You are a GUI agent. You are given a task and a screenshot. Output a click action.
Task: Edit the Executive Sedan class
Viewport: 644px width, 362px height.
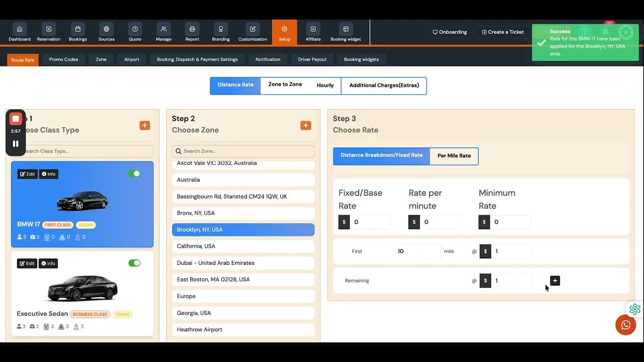(27, 263)
